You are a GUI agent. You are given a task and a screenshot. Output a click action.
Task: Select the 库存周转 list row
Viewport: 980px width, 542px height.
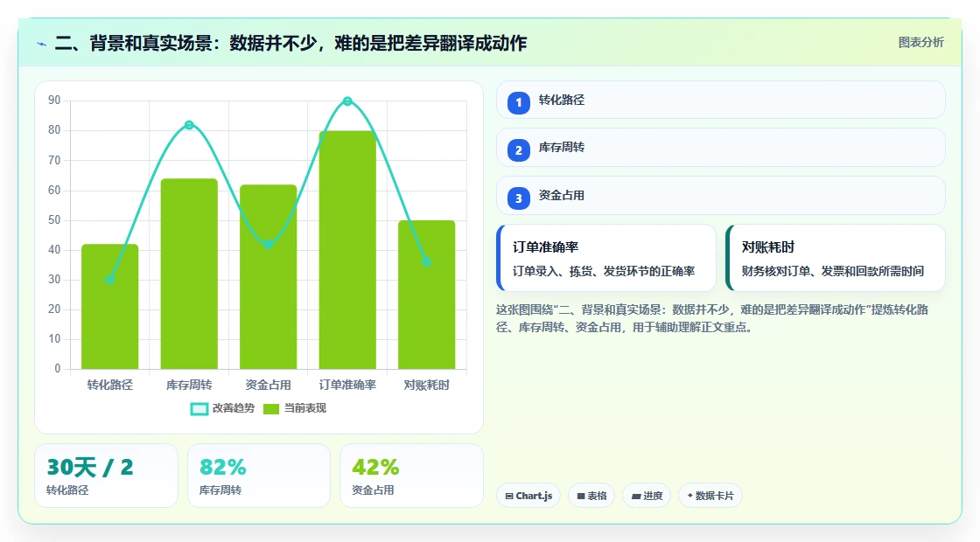(721, 148)
